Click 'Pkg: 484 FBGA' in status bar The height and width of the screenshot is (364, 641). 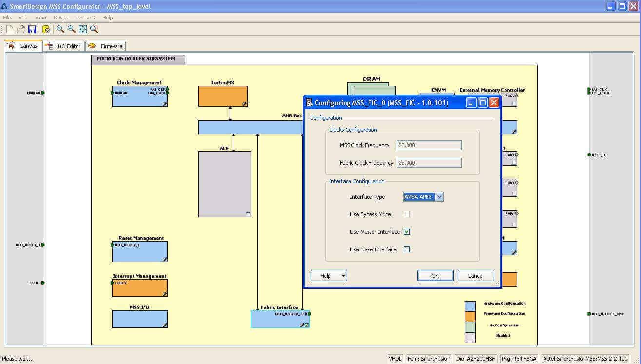point(519,359)
